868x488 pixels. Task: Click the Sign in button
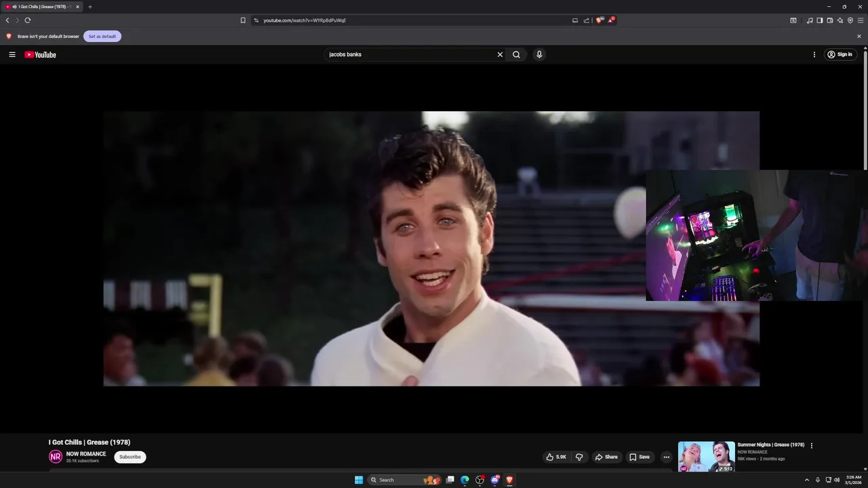point(840,55)
